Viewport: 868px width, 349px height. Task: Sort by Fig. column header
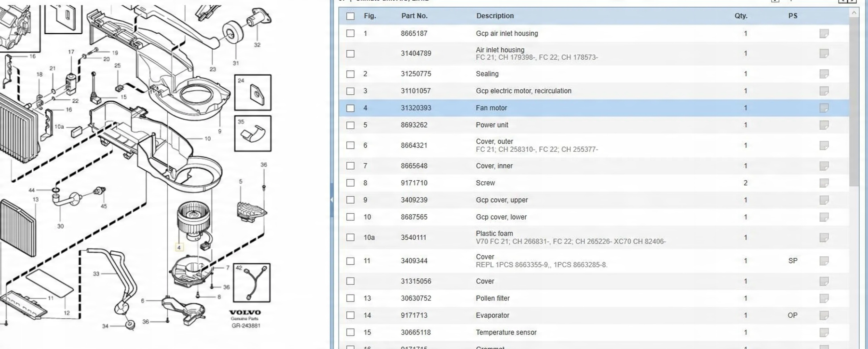click(370, 16)
